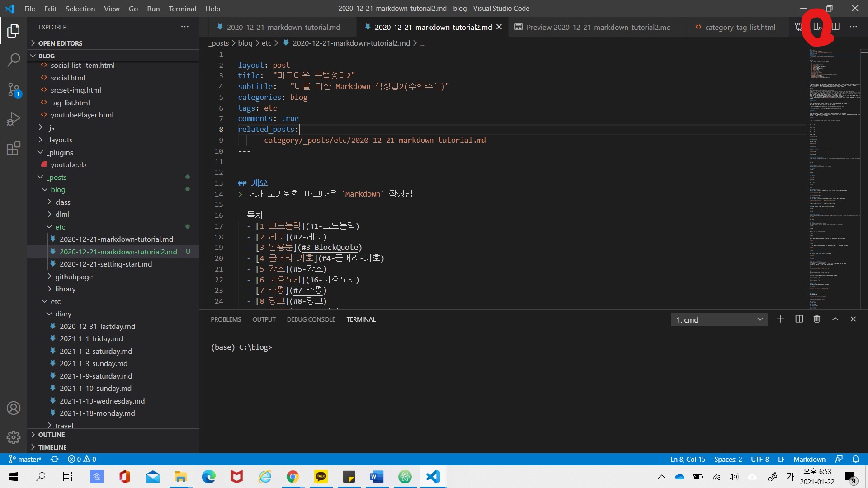Open the Search view in activity bar
This screenshot has height=488, width=868.
pos(14,60)
